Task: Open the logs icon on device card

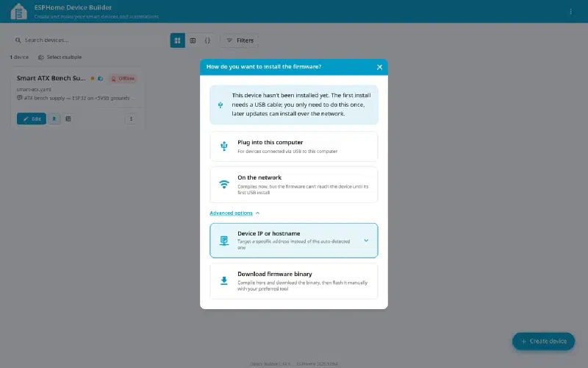Action: pyautogui.click(x=68, y=118)
